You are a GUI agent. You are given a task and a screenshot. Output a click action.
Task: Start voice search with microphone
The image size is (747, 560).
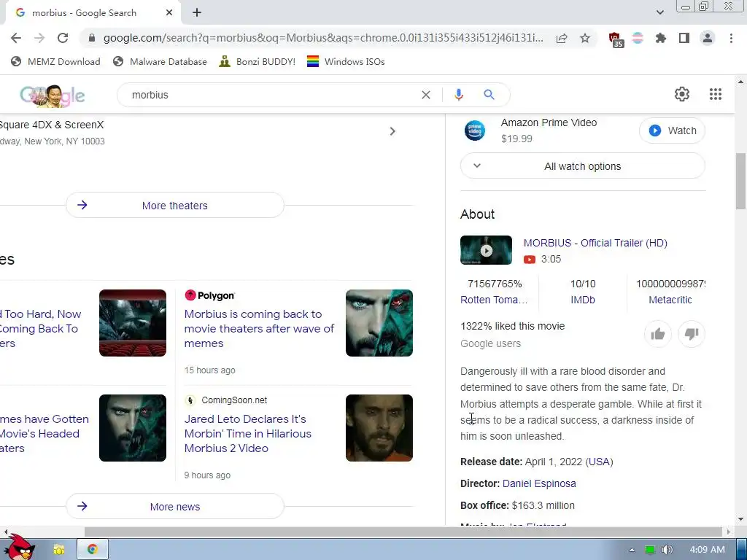click(x=459, y=95)
